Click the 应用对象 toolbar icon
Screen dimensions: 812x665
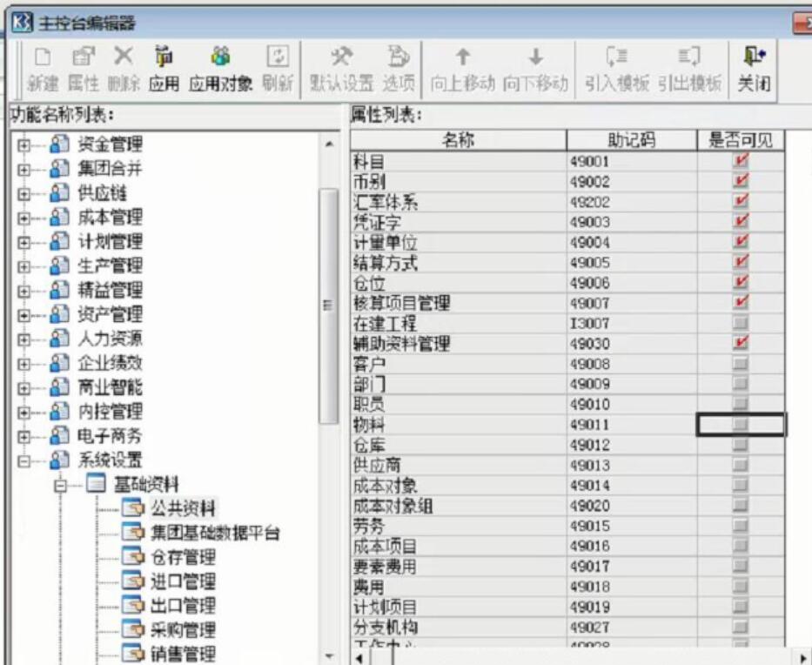[221, 57]
